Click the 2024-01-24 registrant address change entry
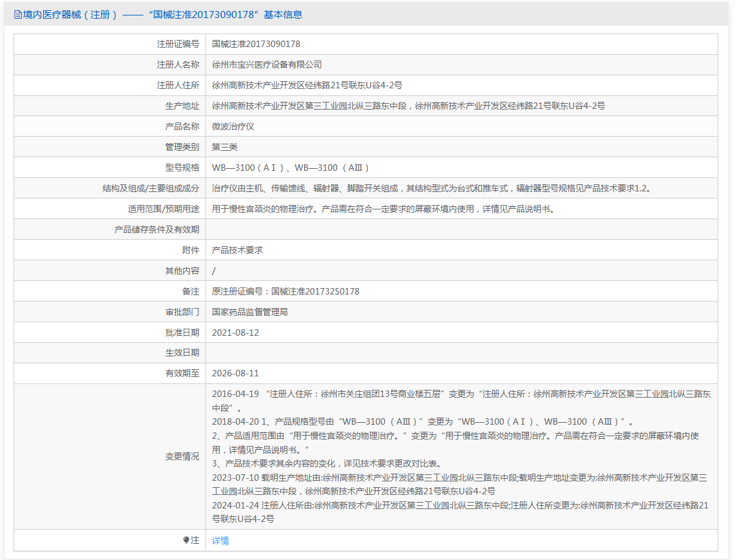This screenshot has height=560, width=737. pyautogui.click(x=461, y=506)
